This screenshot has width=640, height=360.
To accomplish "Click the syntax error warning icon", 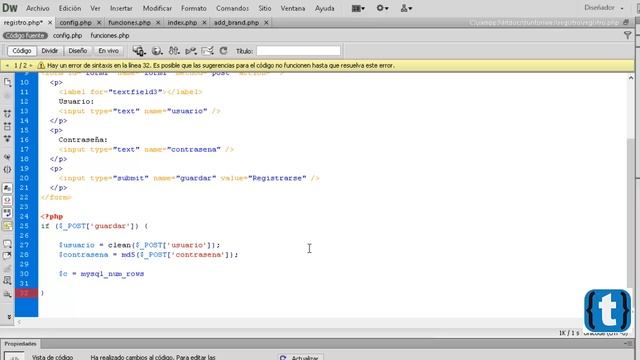I will click(x=41, y=65).
